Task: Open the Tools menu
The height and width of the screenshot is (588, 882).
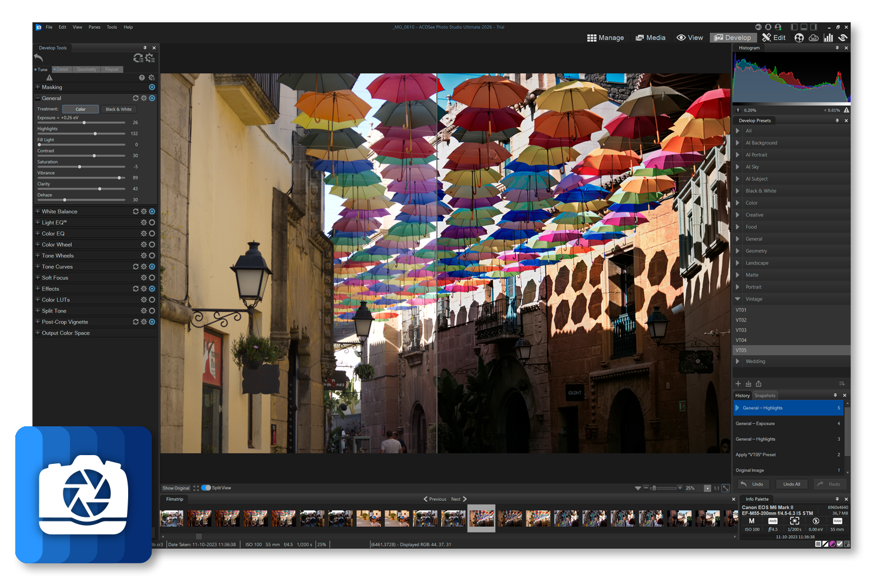Action: click(112, 27)
